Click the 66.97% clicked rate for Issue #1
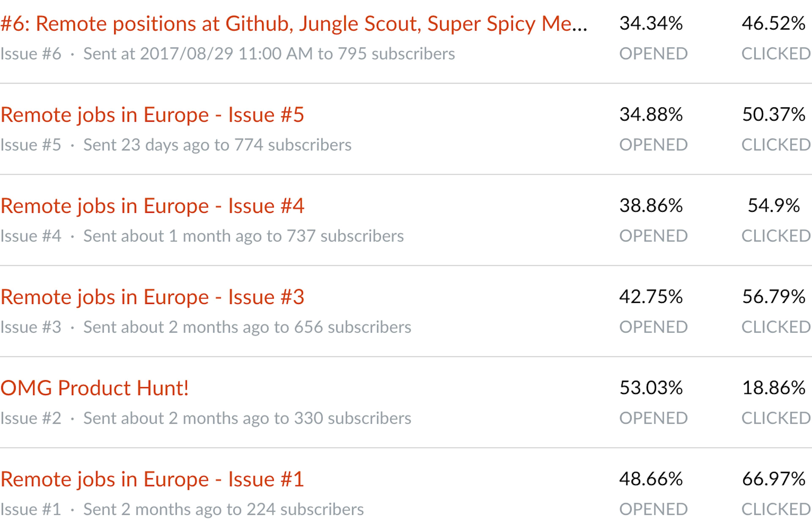Screen dimensions: 812x532 (774, 479)
